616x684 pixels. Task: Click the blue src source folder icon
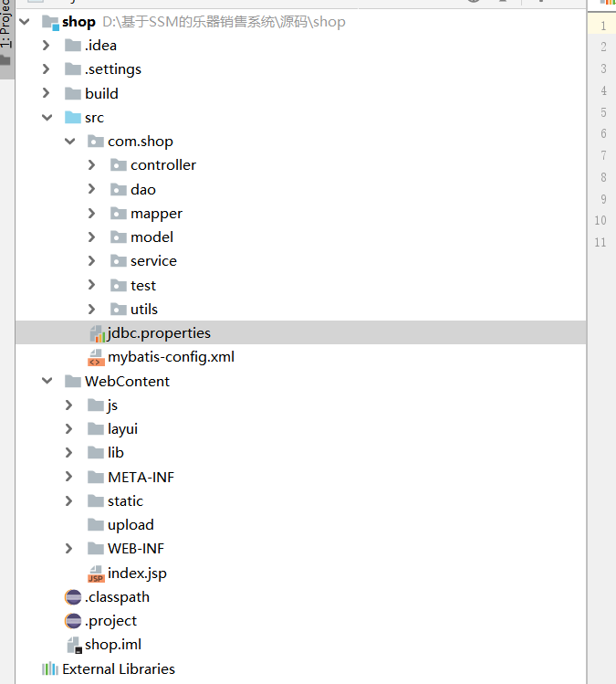[x=73, y=117]
